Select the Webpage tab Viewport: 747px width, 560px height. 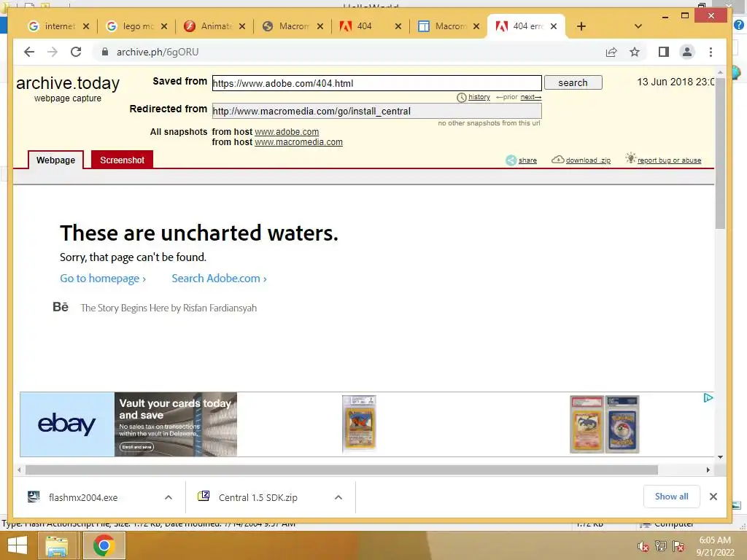point(55,160)
